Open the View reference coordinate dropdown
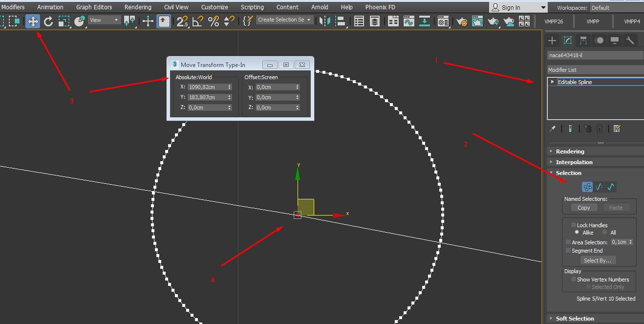This screenshot has width=644, height=324. pos(105,20)
